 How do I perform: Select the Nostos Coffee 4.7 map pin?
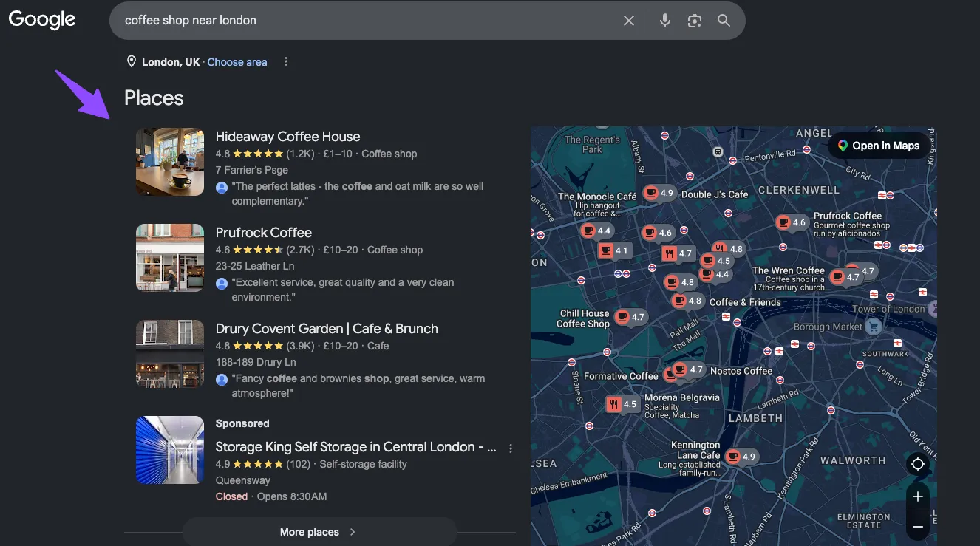point(690,370)
